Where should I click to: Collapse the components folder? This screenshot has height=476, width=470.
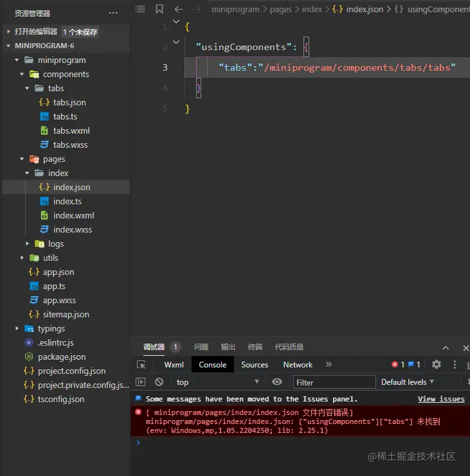[22, 74]
